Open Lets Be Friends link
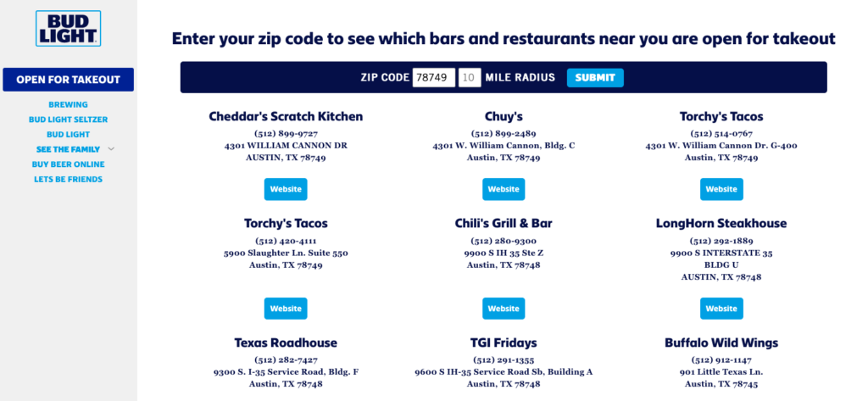 click(68, 179)
